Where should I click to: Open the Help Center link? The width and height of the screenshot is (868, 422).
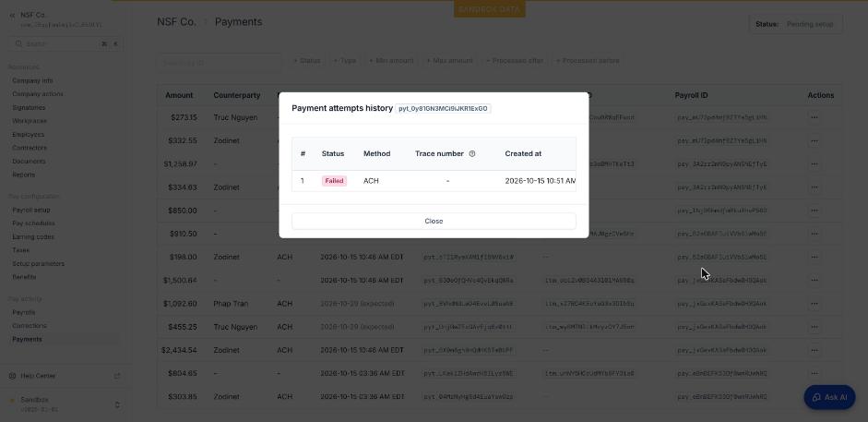point(38,376)
